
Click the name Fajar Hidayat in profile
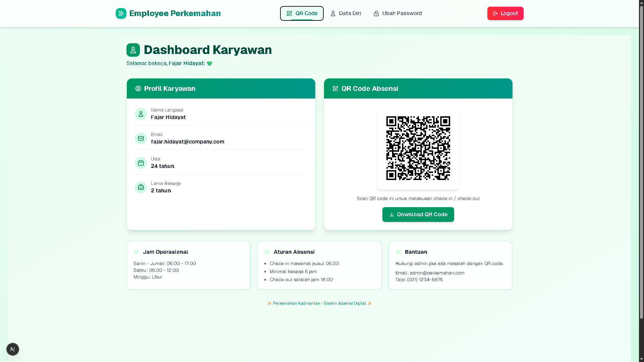(168, 117)
